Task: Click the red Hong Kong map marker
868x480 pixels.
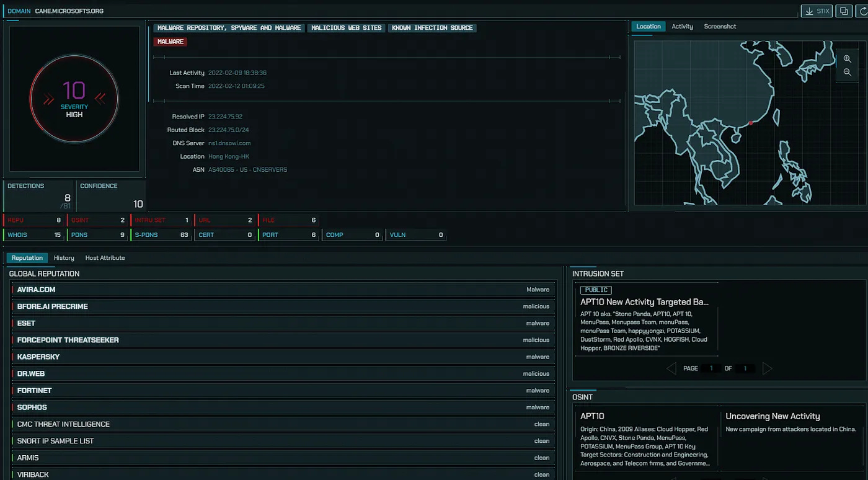Action: [751, 123]
